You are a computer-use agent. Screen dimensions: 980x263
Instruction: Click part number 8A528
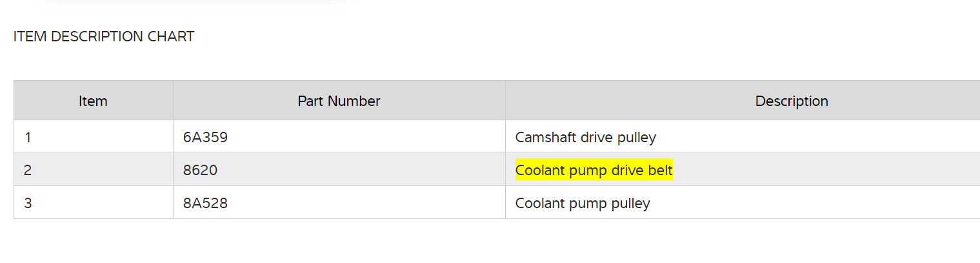(x=205, y=203)
